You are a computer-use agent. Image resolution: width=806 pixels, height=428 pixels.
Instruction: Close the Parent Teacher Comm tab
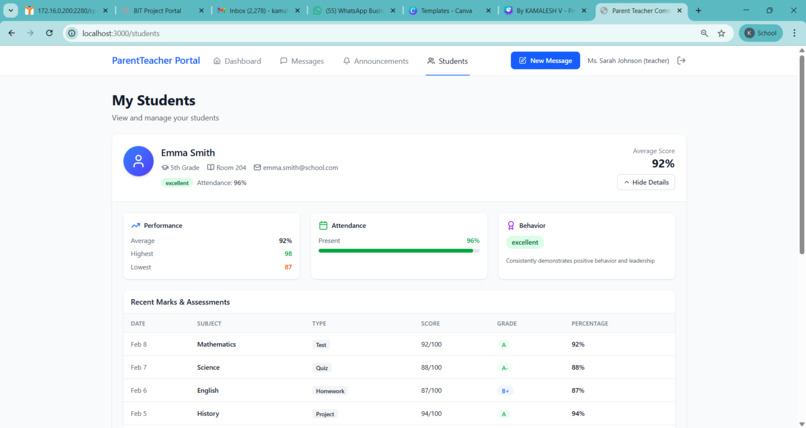pyautogui.click(x=679, y=10)
